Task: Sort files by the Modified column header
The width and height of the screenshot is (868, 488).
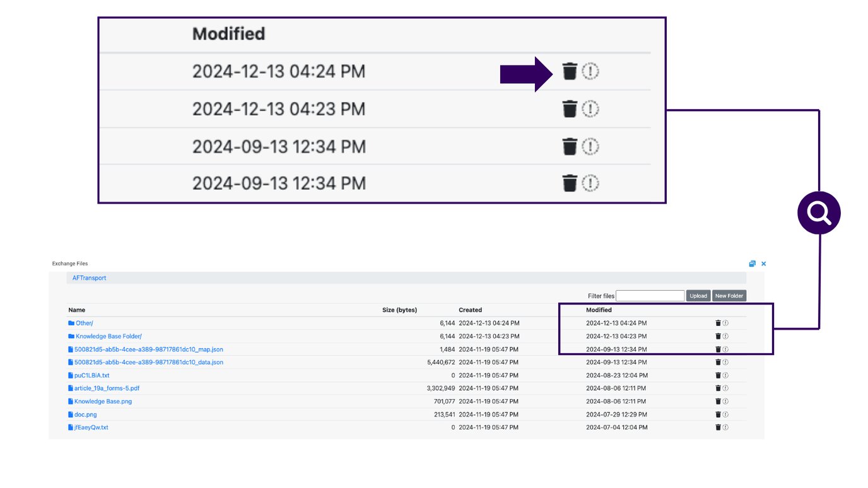Action: click(x=598, y=310)
